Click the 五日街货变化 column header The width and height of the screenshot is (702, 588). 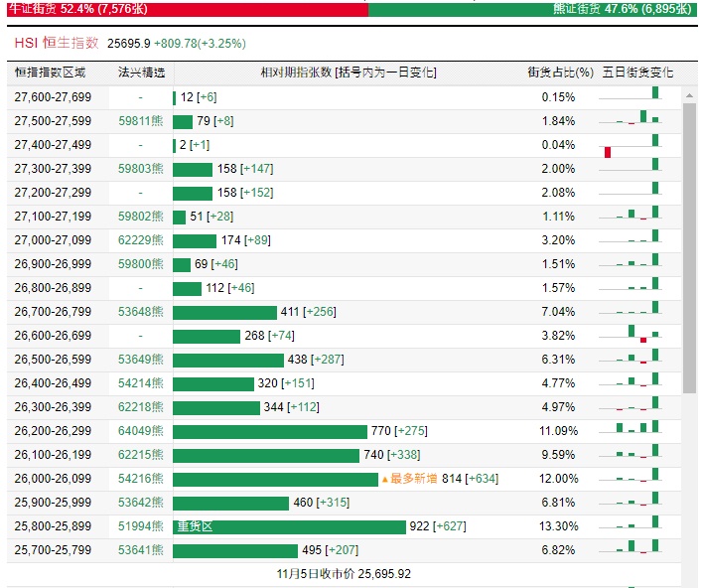pos(637,73)
